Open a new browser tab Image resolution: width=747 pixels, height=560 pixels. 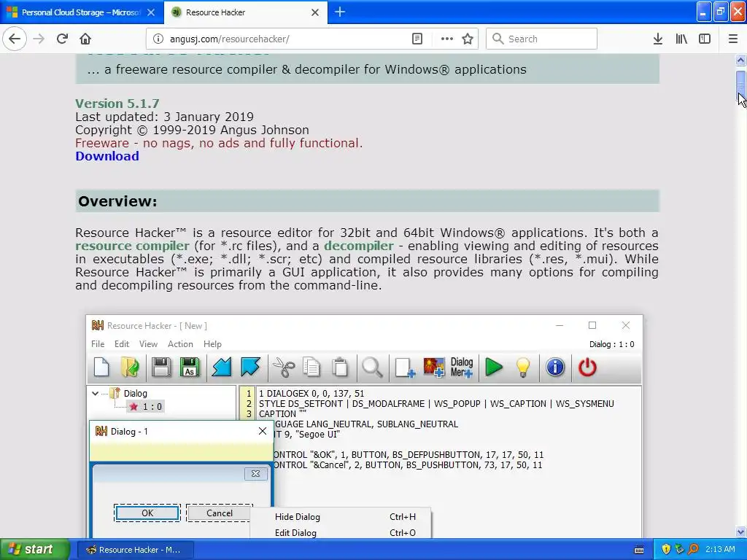pos(340,12)
